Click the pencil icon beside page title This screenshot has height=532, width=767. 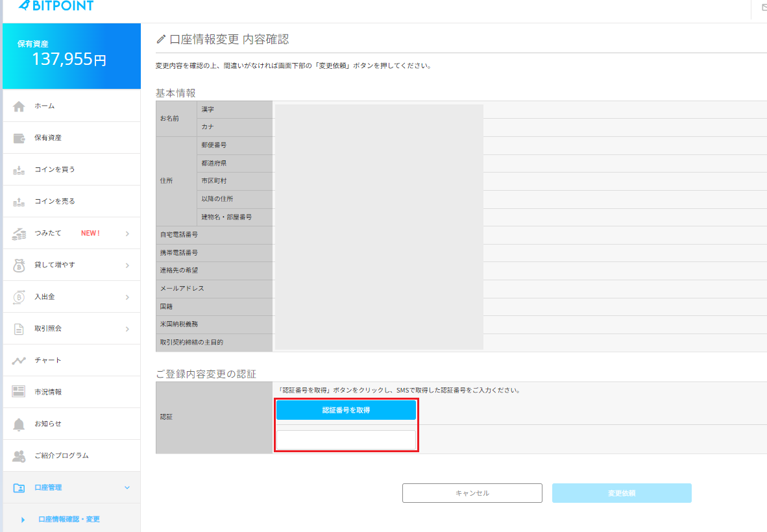coord(161,39)
